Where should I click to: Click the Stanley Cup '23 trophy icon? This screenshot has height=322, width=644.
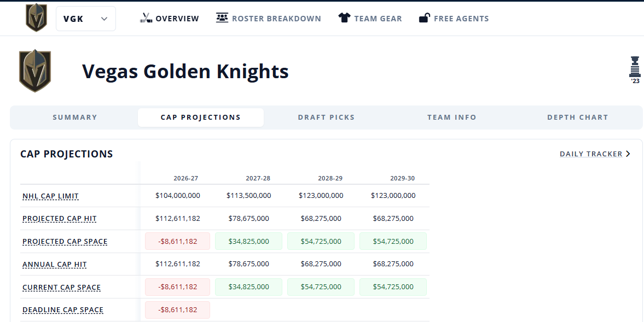pos(635,70)
